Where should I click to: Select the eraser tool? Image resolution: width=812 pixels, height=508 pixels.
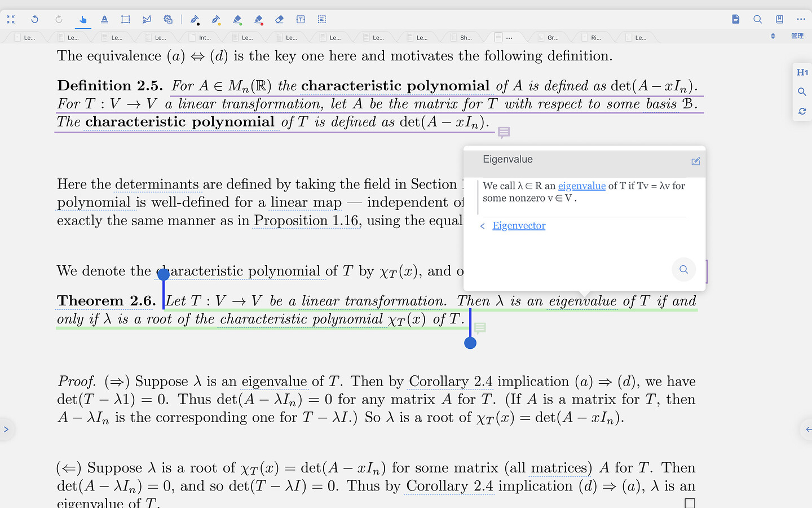(x=279, y=19)
